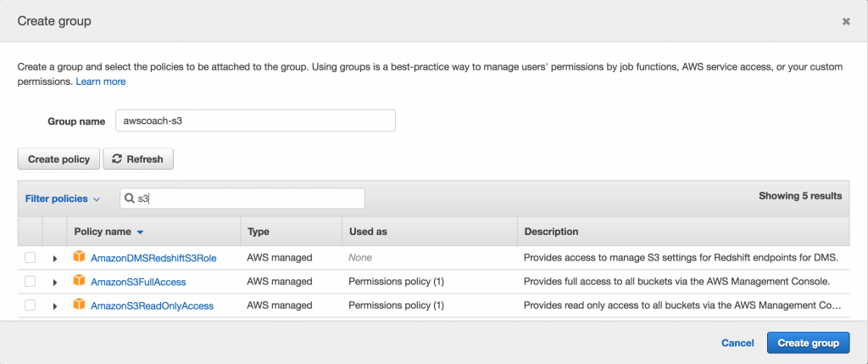
Task: Click the Create group button
Action: click(808, 343)
